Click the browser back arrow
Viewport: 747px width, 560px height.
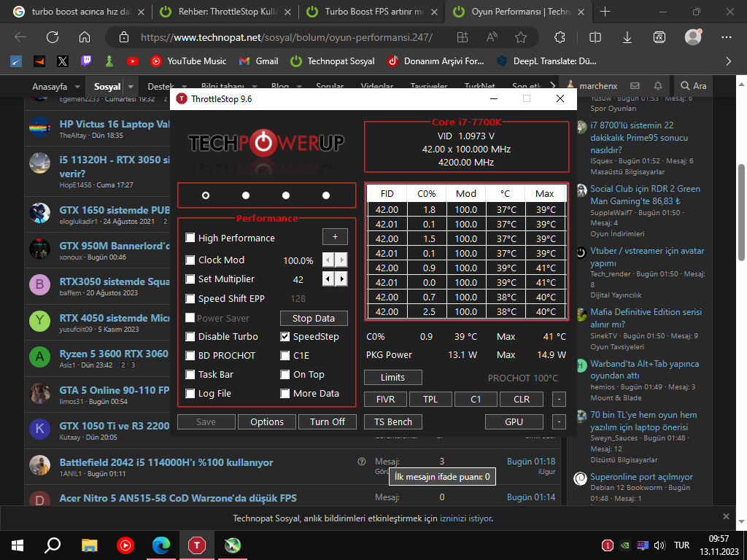click(x=20, y=37)
